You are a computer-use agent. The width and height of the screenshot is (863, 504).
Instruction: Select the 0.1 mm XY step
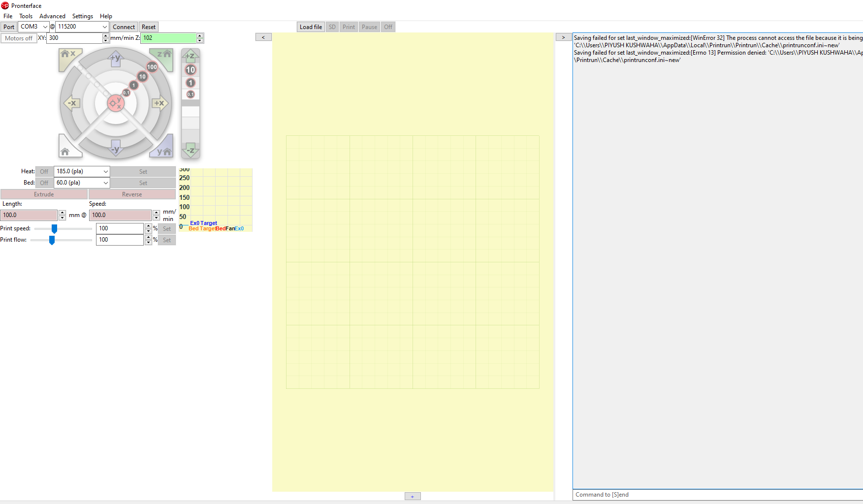pyautogui.click(x=127, y=93)
